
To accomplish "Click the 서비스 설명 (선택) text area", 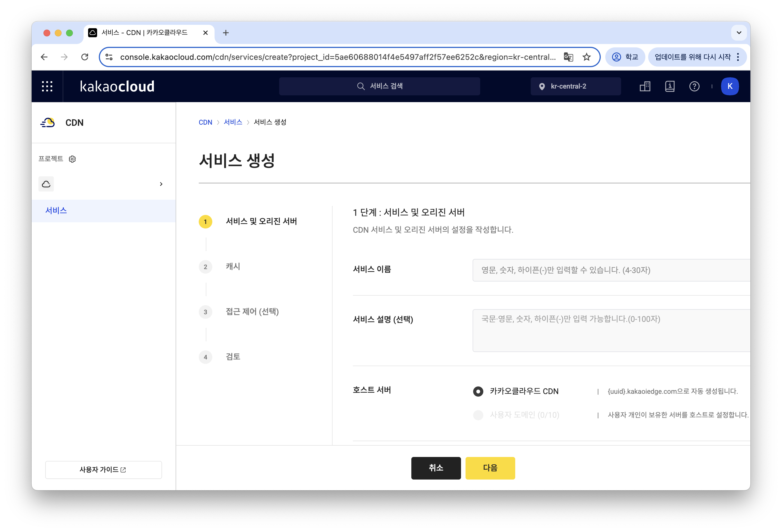I will (611, 331).
